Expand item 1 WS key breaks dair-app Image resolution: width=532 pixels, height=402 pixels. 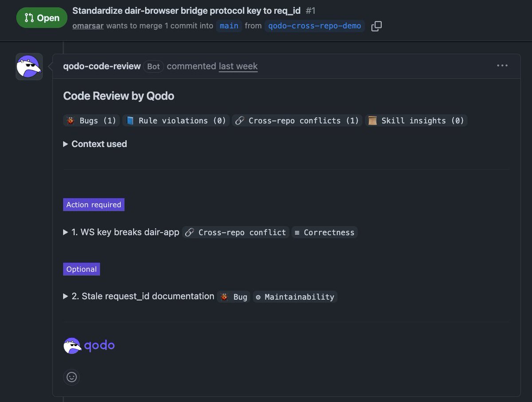pos(121,232)
